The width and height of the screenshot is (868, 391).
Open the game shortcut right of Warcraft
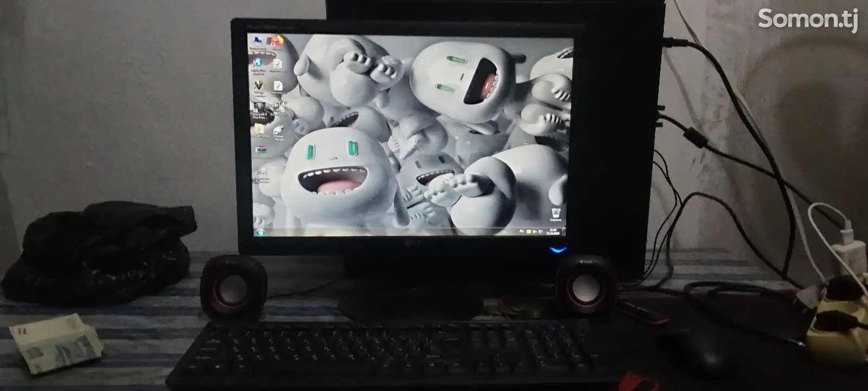pyautogui.click(x=278, y=110)
